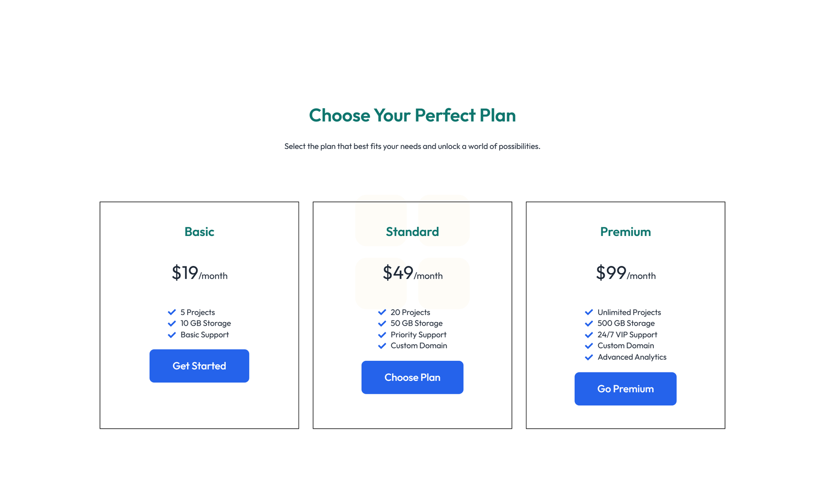The height and width of the screenshot is (504, 825).
Task: Click the $99/month price text
Action: pos(625,273)
